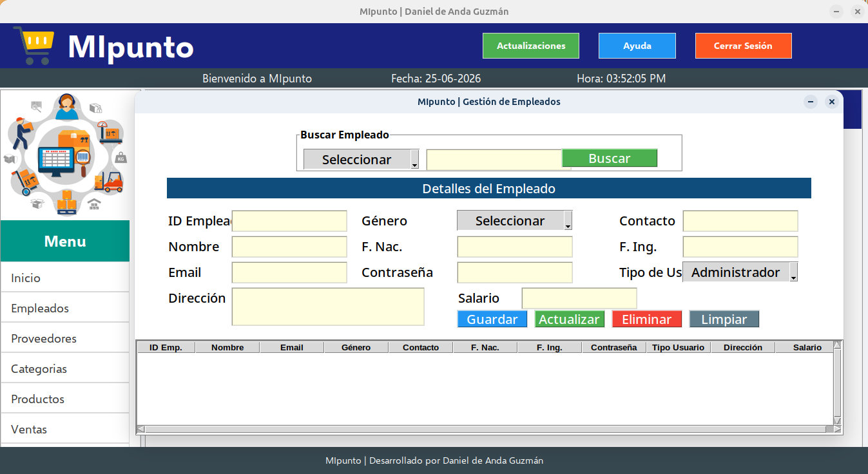Click the green Actualizar button
868x474 pixels.
click(x=570, y=319)
